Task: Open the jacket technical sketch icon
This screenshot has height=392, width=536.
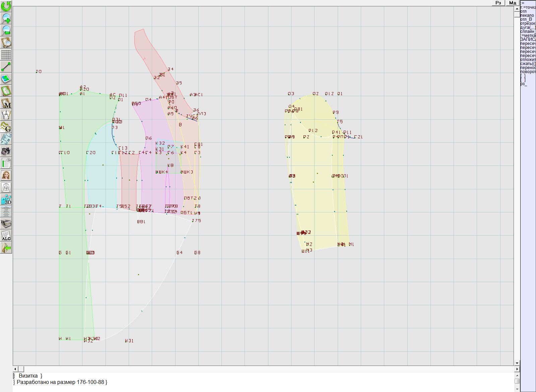Action: point(6,187)
